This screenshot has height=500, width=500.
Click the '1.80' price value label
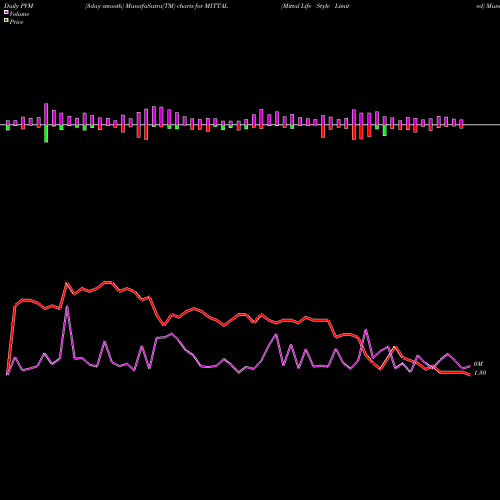[x=480, y=373]
